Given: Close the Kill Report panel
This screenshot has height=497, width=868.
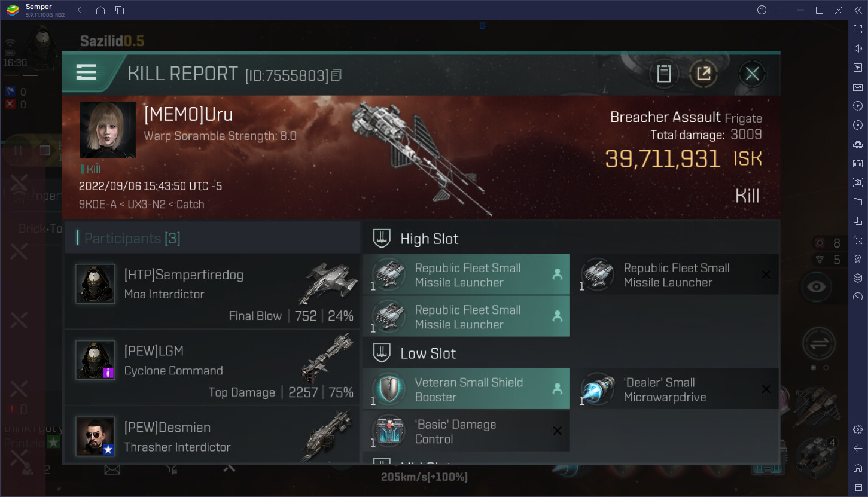Looking at the screenshot, I should tap(752, 74).
